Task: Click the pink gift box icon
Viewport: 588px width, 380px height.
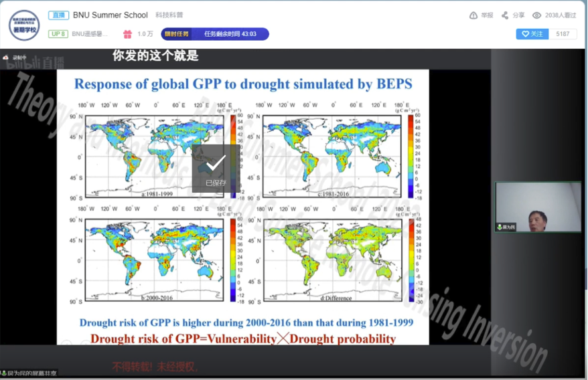Action: (x=127, y=34)
